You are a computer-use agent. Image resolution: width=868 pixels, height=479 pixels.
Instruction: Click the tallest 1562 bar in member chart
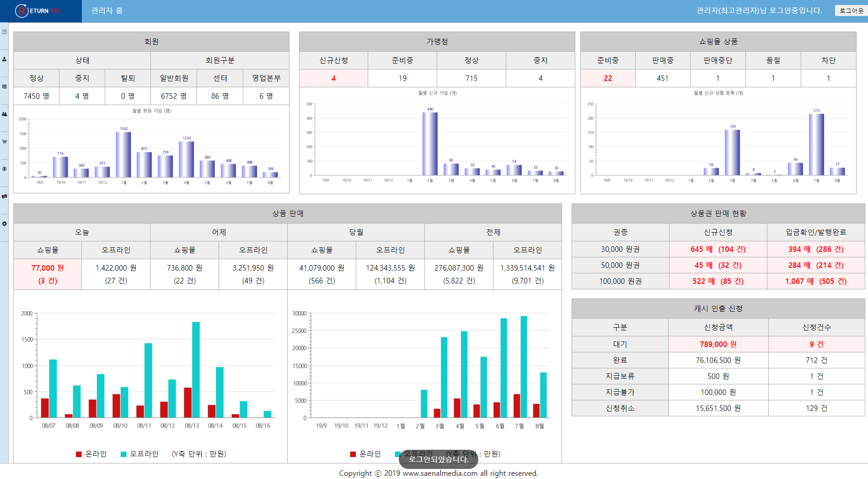[123, 154]
